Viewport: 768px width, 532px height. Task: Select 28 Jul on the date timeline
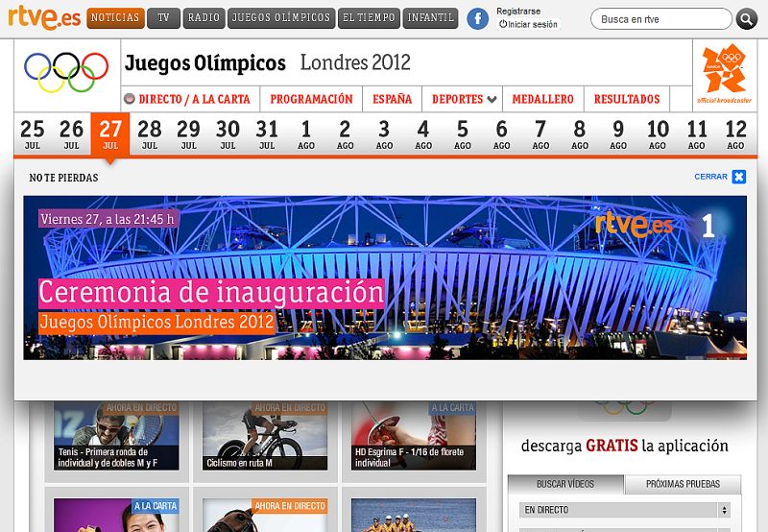click(x=150, y=133)
